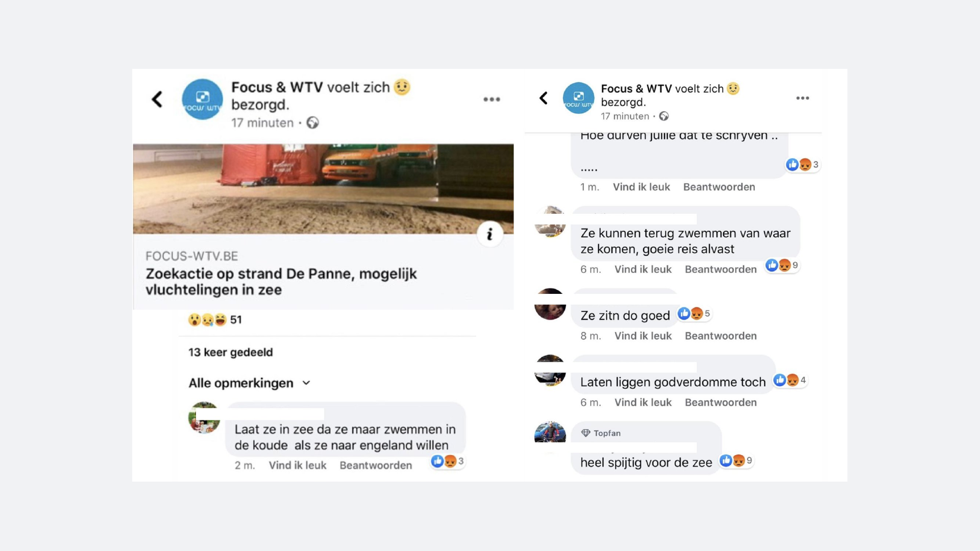The height and width of the screenshot is (551, 980).
Task: Go back using left post's back arrow
Action: 157,99
